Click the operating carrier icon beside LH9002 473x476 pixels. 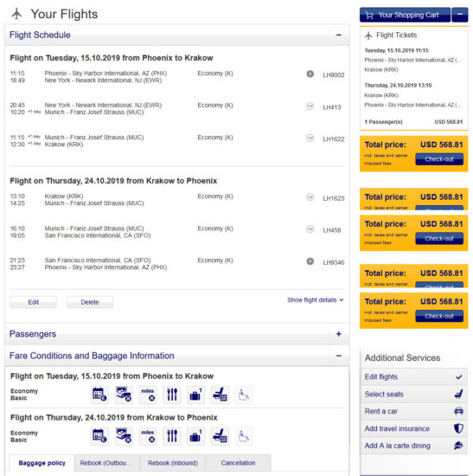[310, 74]
